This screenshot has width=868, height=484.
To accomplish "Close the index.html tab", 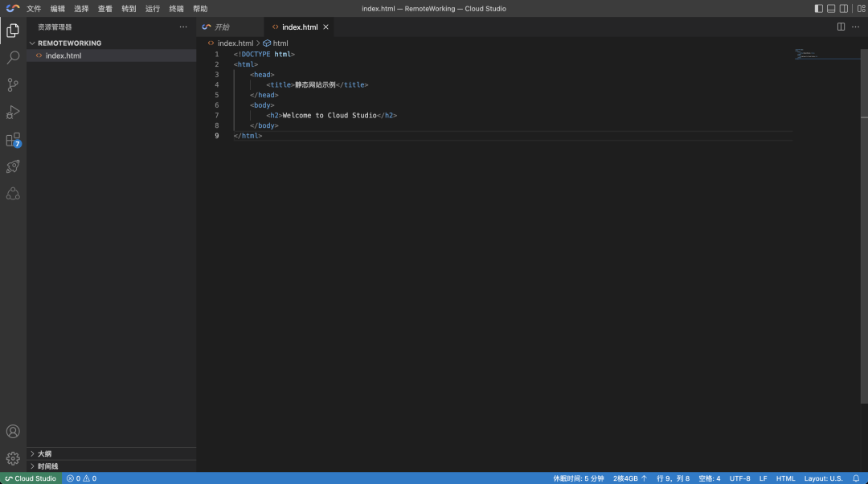I will (x=325, y=27).
